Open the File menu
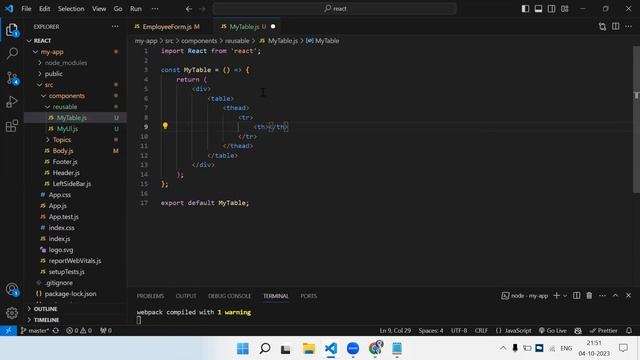Viewport: 640px width, 360px height. click(26, 9)
